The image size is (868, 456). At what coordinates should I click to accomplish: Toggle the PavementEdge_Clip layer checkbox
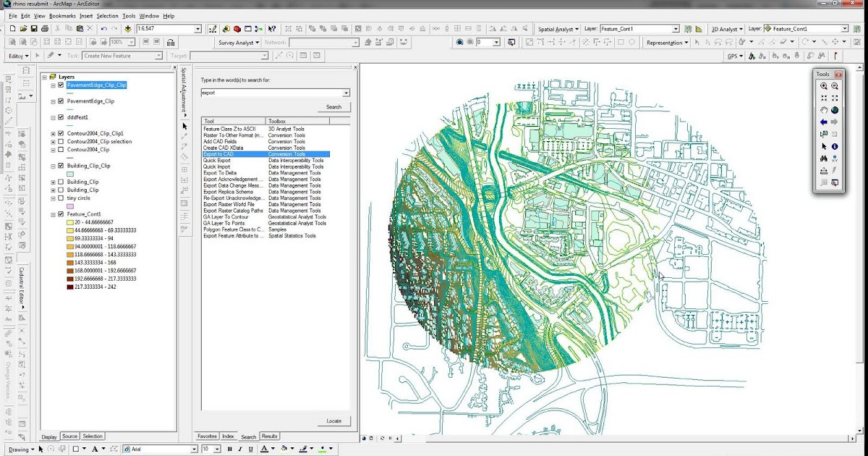[x=61, y=101]
